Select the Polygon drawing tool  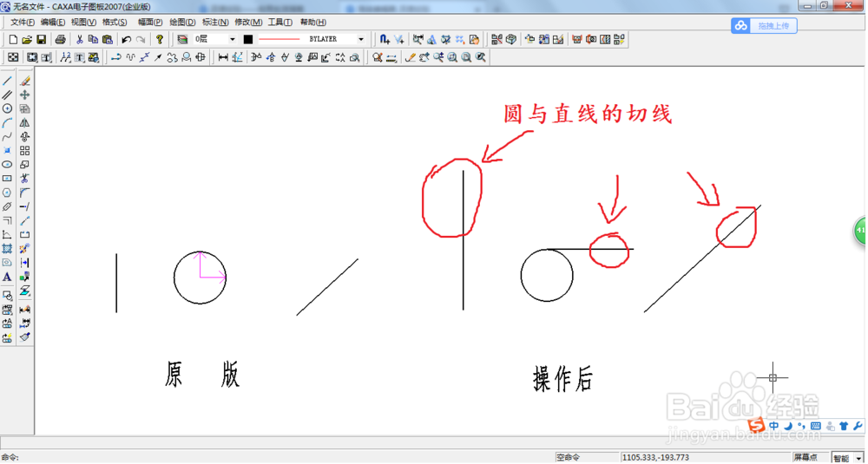7,193
